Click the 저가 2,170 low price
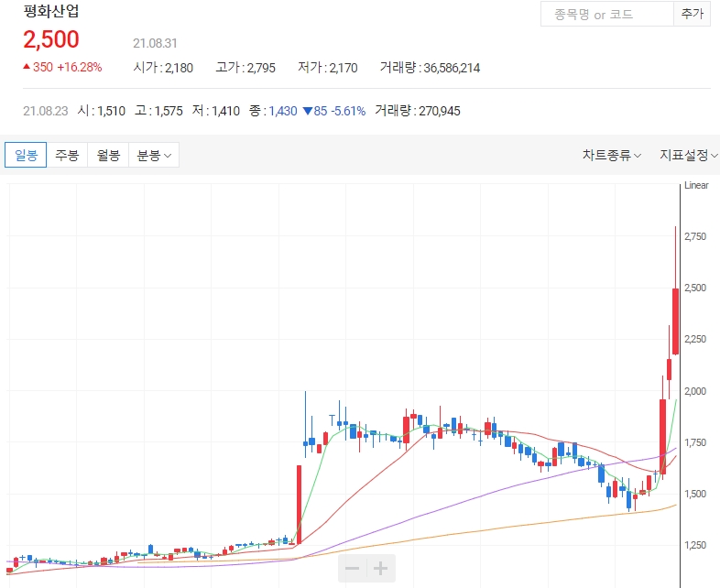Image resolution: width=720 pixels, height=588 pixels. click(328, 68)
